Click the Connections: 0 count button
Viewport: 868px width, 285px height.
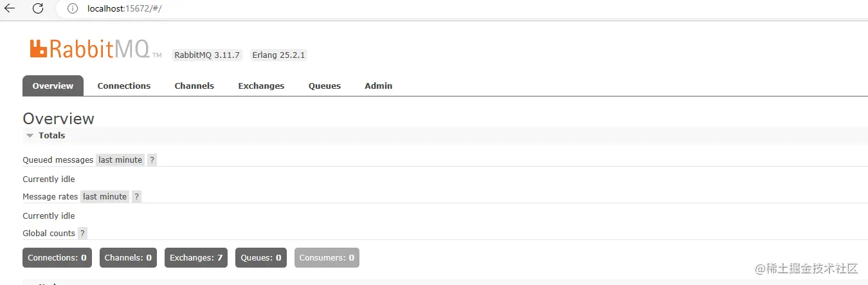57,258
